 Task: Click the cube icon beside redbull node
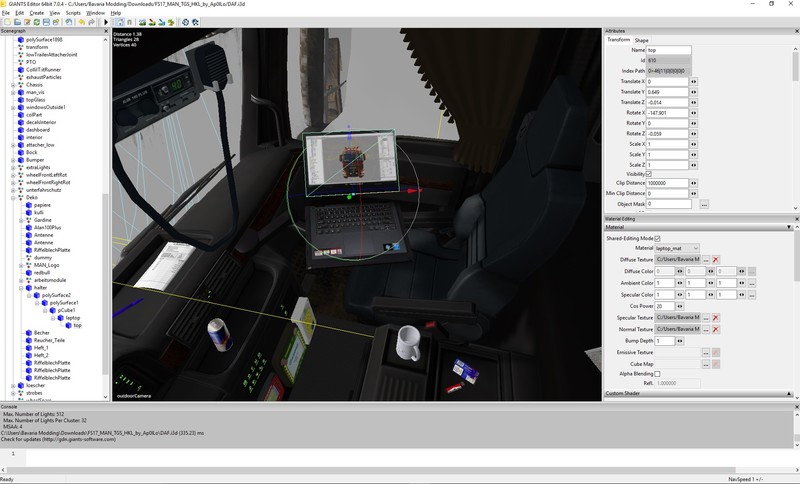click(30, 272)
